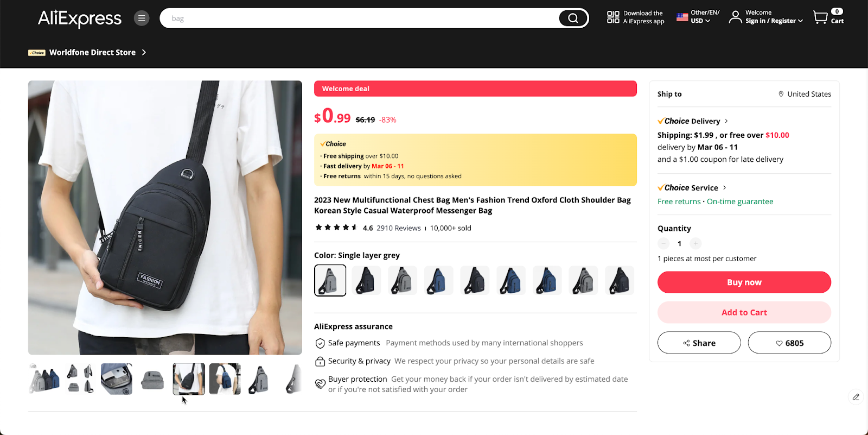Click the Sign in account icon
This screenshot has height=435, width=868.
(735, 17)
